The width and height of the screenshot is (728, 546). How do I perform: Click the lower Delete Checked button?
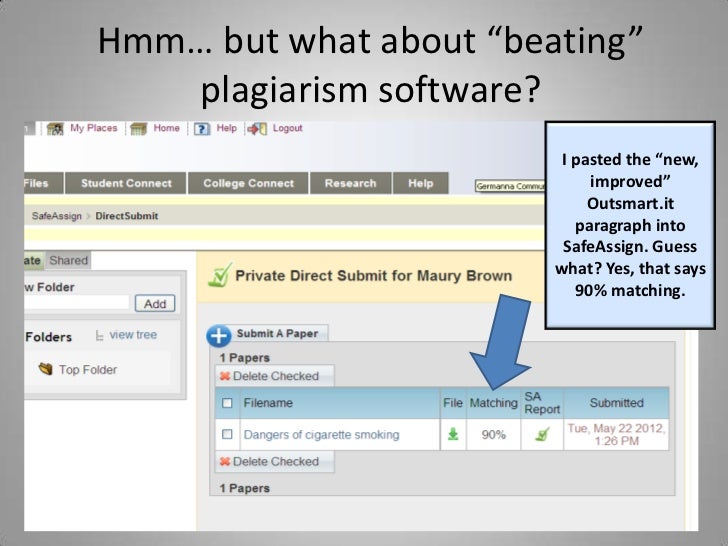pos(275,462)
